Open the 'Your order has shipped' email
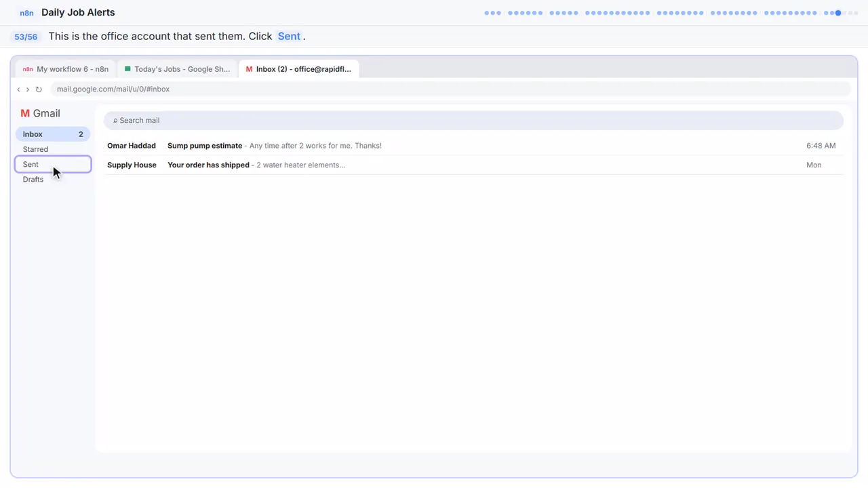The height and width of the screenshot is (488, 868). pos(473,165)
